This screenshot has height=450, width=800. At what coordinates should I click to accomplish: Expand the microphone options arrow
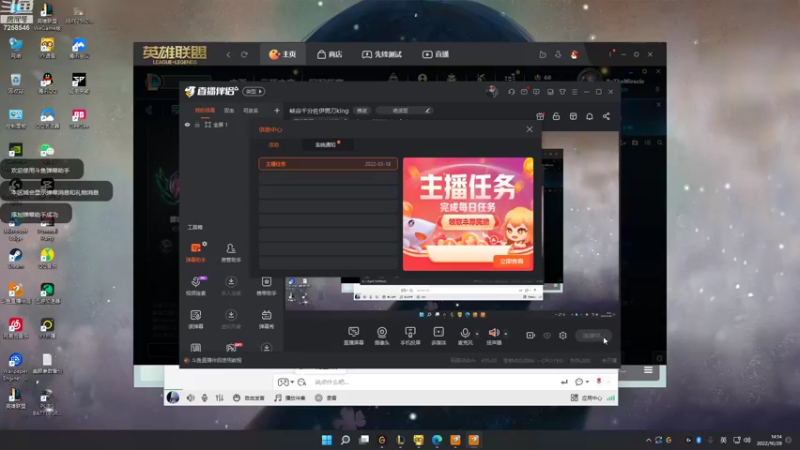tap(477, 334)
